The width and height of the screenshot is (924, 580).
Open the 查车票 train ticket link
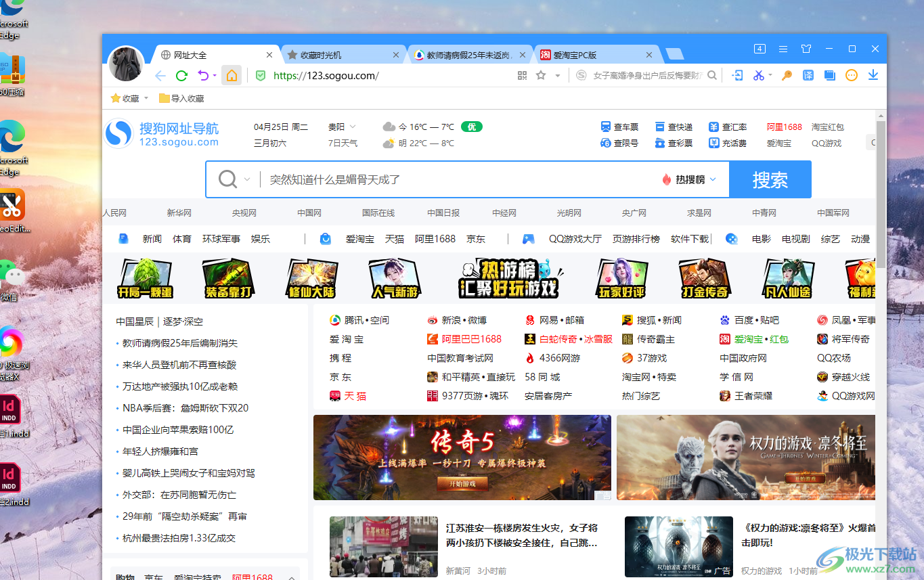coord(619,127)
